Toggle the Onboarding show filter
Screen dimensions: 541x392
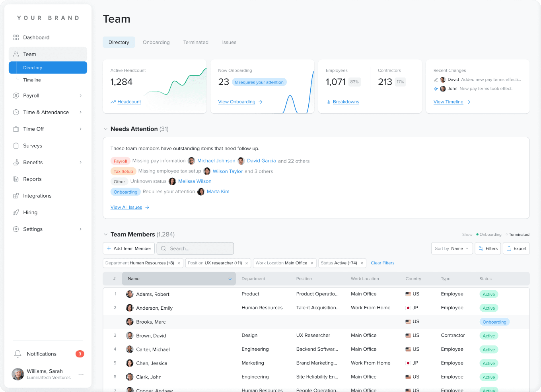(x=489, y=235)
